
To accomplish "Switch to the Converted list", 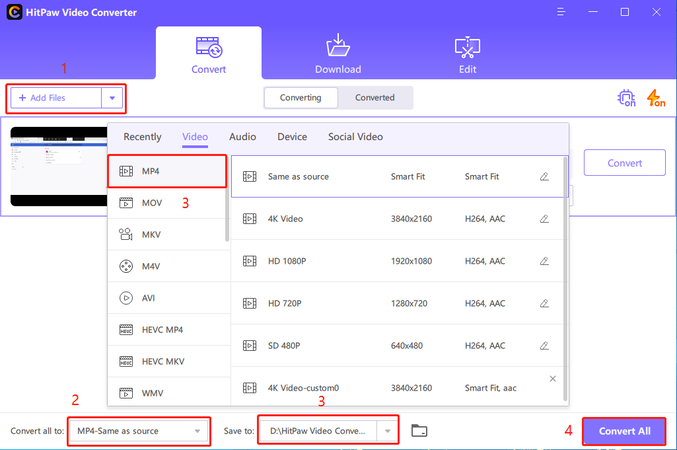I will (375, 98).
